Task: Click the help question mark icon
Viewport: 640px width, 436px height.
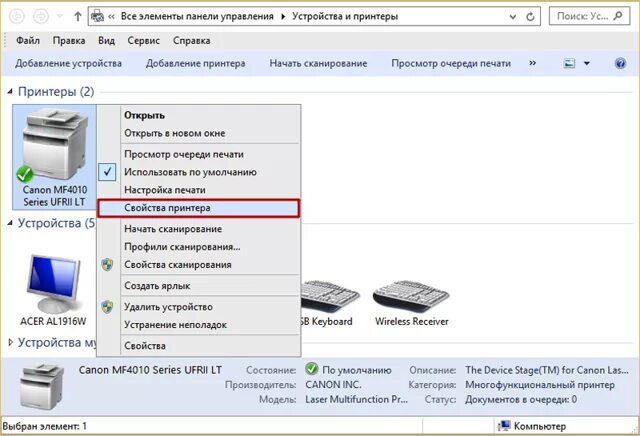Action: 620,63
